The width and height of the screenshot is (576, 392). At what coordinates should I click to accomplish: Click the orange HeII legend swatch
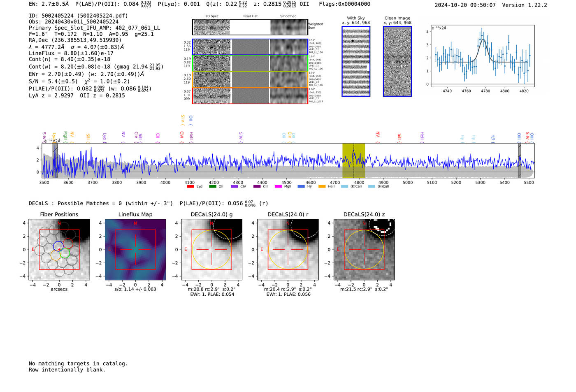322,186
